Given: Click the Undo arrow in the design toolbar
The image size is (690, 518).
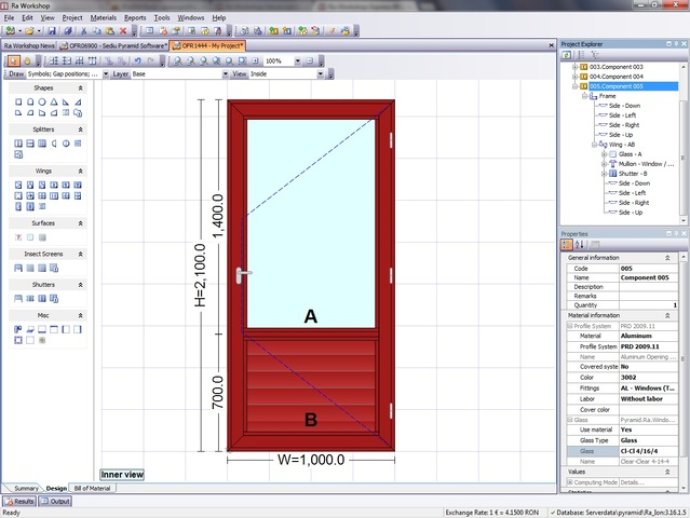Looking at the screenshot, I should coord(138,61).
